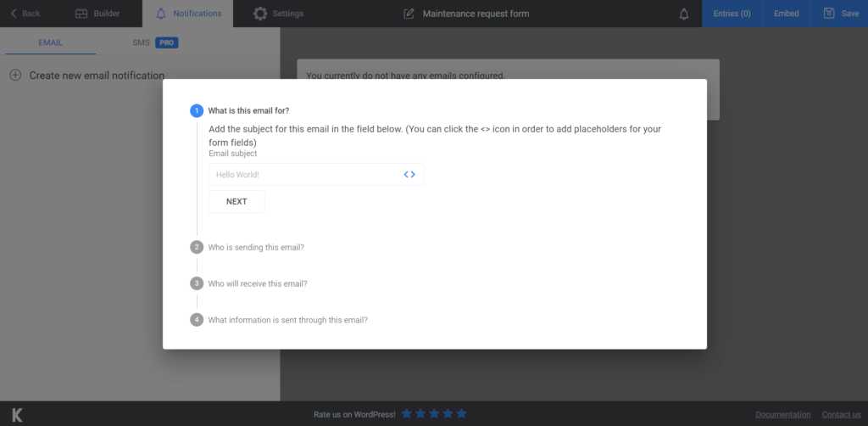Open Entries (0) button
This screenshot has height=426, width=868.
tap(732, 14)
